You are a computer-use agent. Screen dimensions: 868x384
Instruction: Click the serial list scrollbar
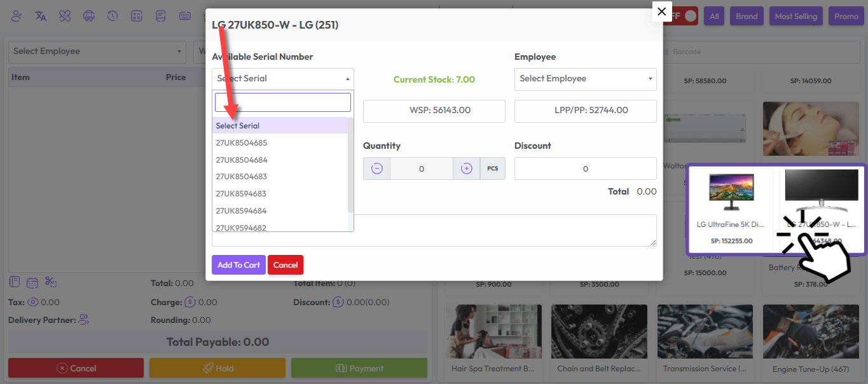(350, 165)
